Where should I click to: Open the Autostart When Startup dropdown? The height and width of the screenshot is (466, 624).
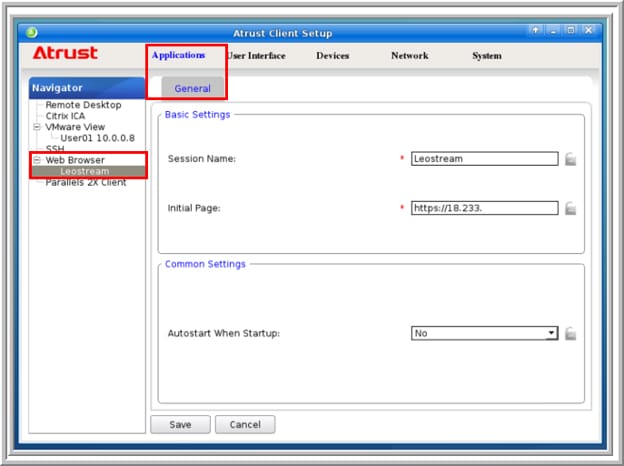click(484, 333)
